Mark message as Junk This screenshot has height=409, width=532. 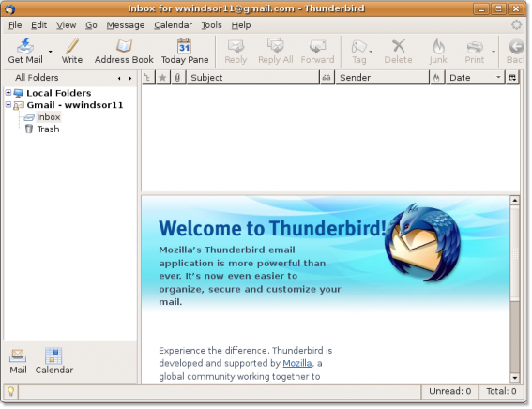coord(438,51)
